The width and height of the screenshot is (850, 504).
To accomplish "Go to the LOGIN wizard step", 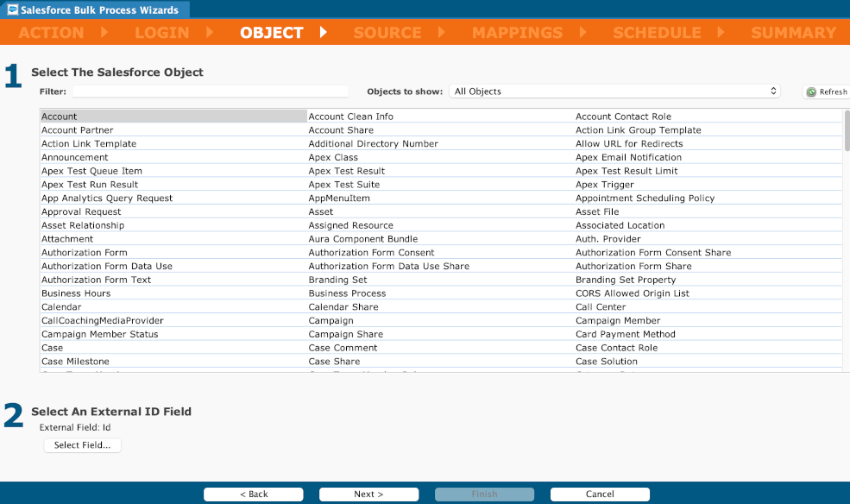I will pos(161,33).
